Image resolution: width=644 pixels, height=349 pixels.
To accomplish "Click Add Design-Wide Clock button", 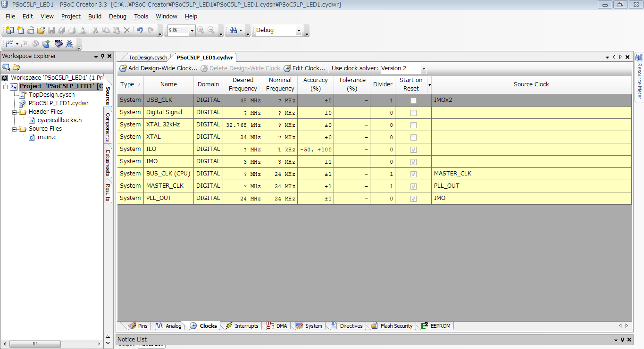I will coord(158,68).
